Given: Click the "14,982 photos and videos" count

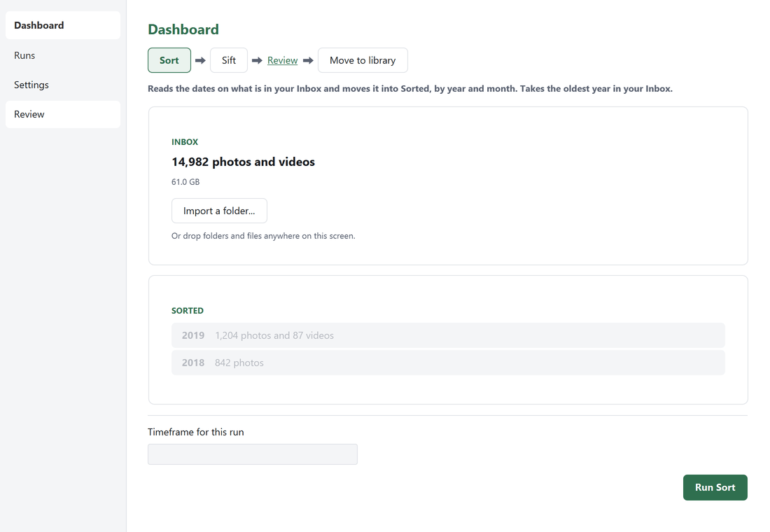Looking at the screenshot, I should [x=243, y=162].
